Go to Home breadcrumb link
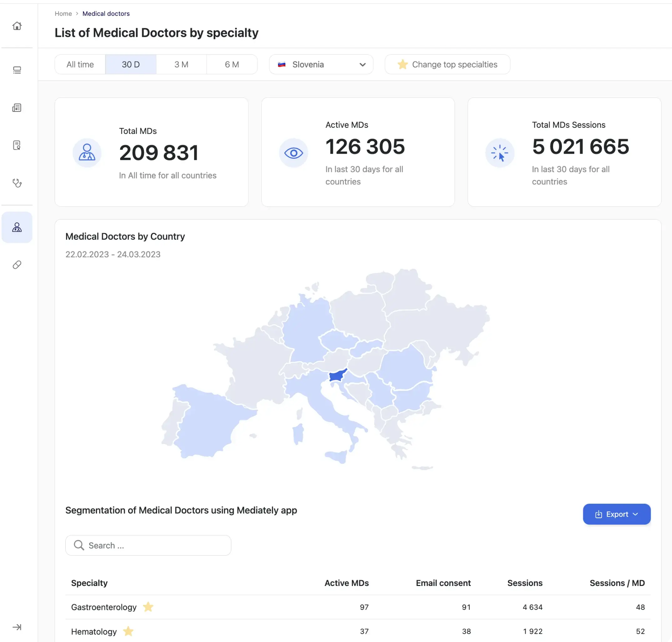The width and height of the screenshot is (672, 642). point(63,14)
